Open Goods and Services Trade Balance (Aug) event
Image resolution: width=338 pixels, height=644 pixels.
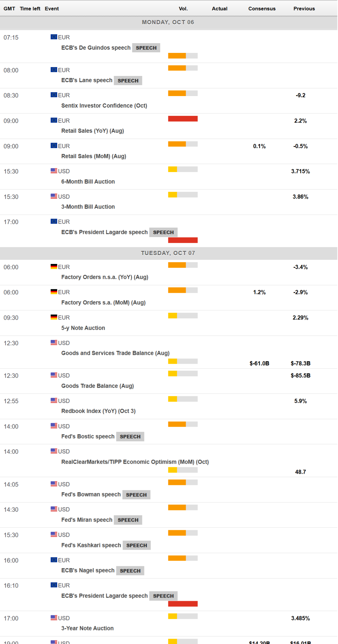pyautogui.click(x=115, y=353)
